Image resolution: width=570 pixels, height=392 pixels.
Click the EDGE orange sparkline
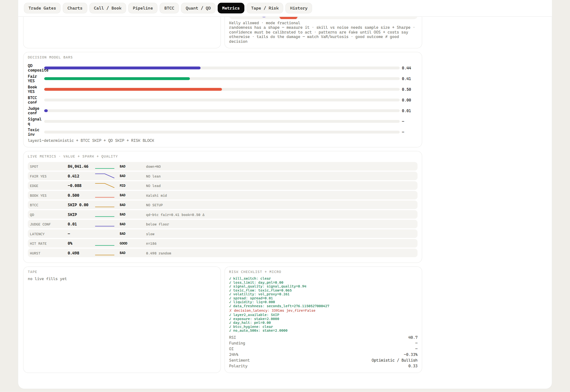pos(104,186)
